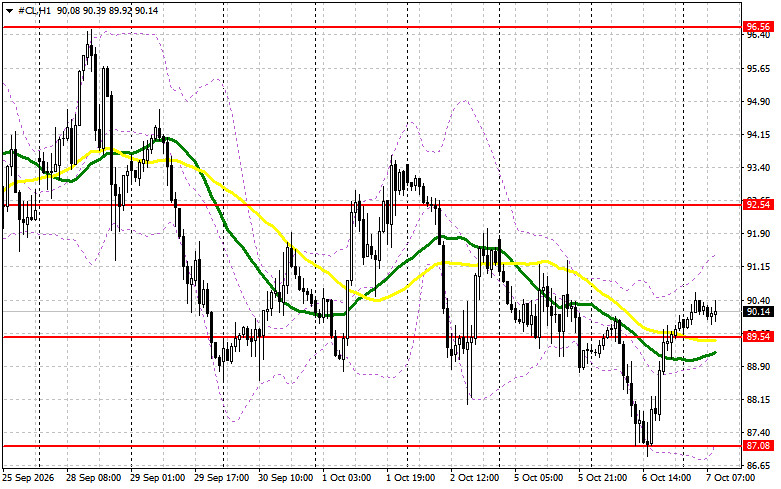
Task: Click the 88.15 price scale value
Action: (x=758, y=399)
